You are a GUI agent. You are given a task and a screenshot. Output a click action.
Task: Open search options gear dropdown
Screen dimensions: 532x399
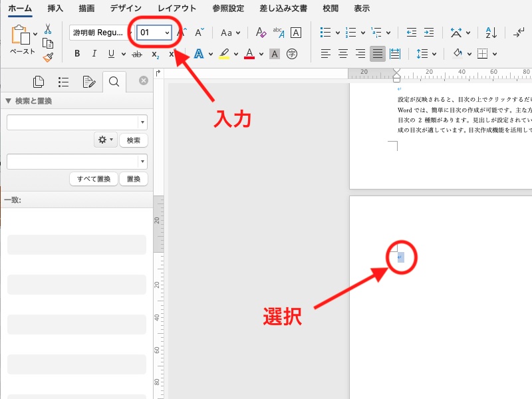coord(105,140)
